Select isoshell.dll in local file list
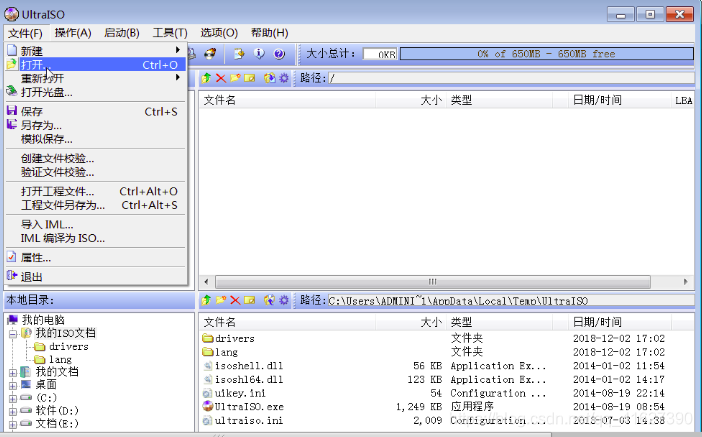This screenshot has height=437, width=702. pos(248,366)
